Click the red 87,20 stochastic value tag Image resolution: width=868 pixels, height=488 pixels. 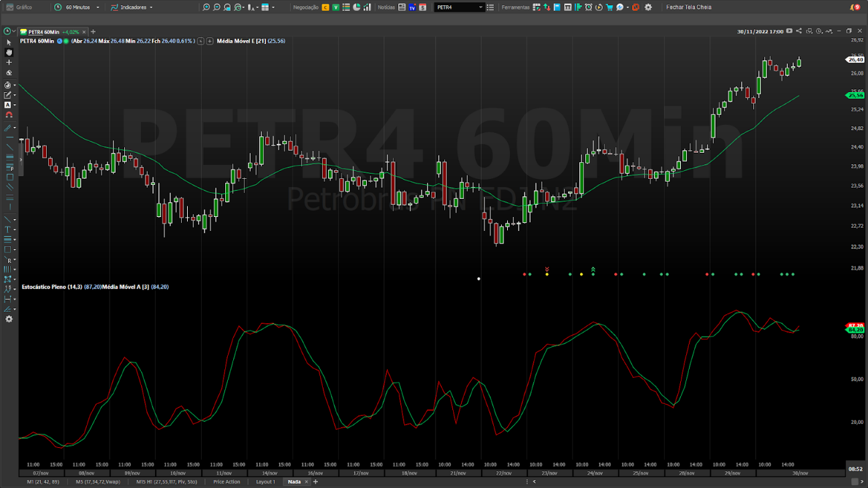point(856,325)
